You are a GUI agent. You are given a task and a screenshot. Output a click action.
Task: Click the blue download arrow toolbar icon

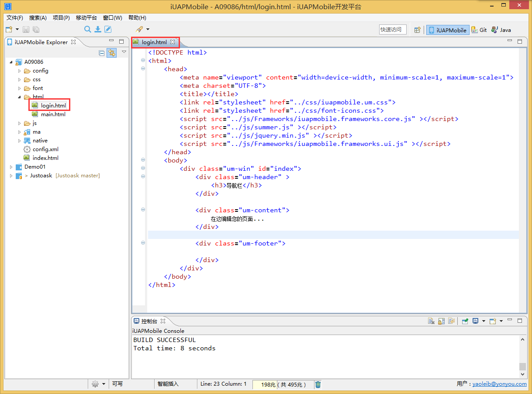pyautogui.click(x=98, y=29)
